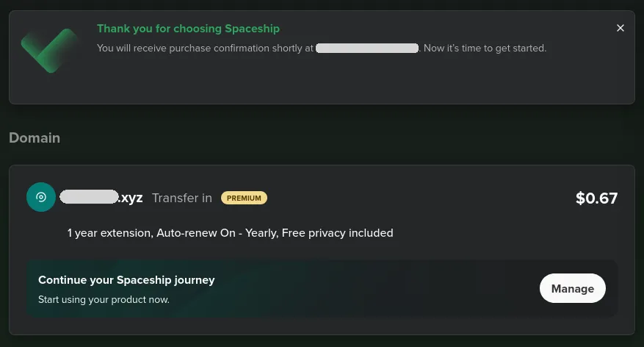This screenshot has height=347, width=644.
Task: Click Continue your Spaceship journey heading
Action: click(x=126, y=279)
